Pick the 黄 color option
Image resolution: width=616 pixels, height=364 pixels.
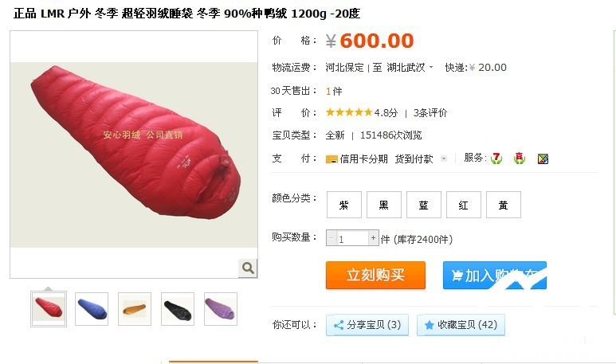tap(504, 205)
